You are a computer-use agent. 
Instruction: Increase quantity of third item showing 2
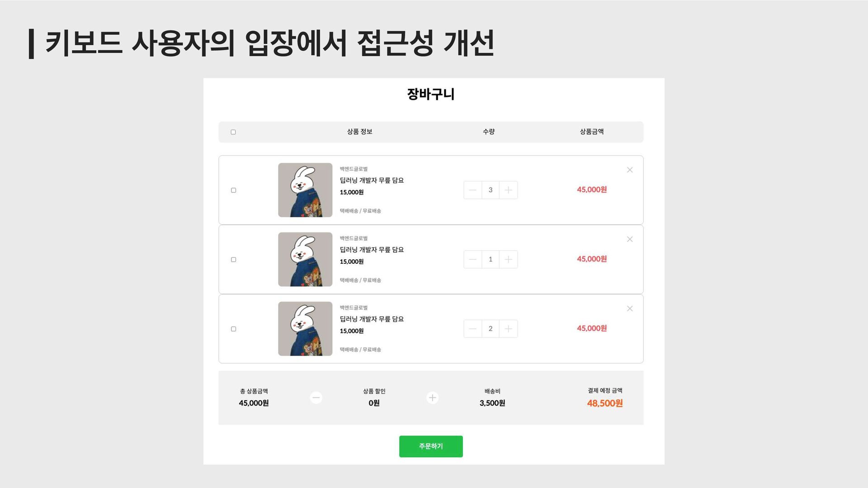509,329
